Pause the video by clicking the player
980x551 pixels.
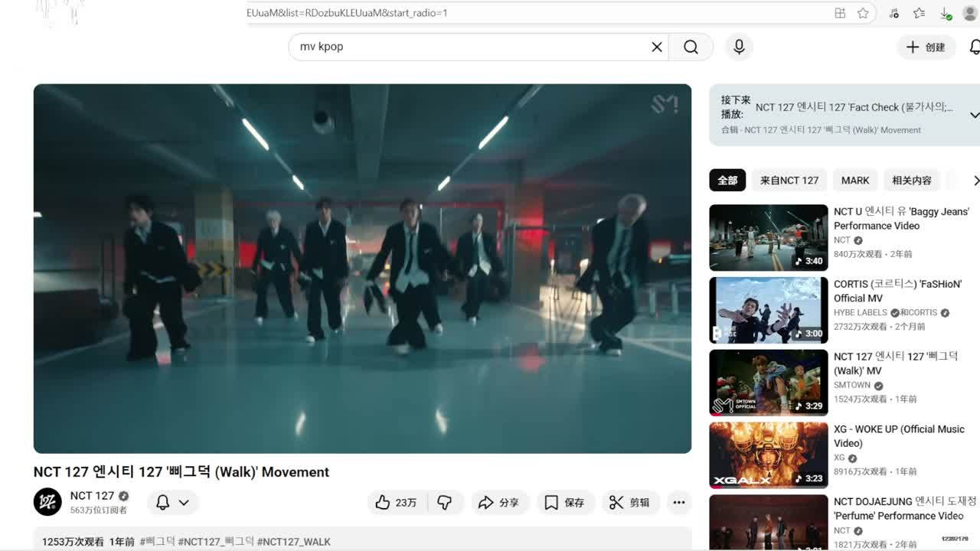[x=362, y=269]
